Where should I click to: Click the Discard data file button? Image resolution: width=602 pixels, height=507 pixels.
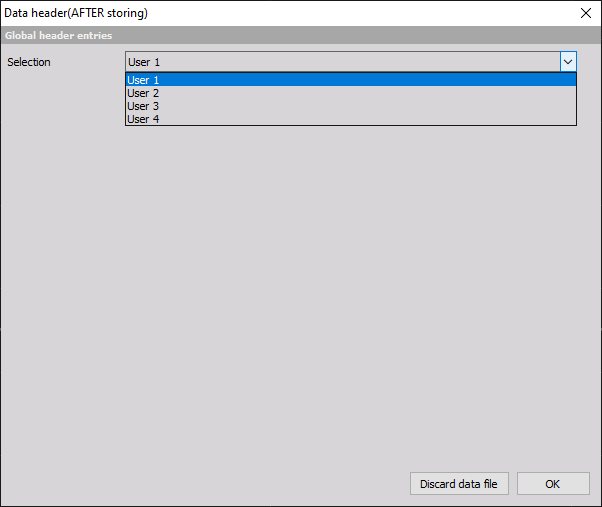[x=459, y=484]
